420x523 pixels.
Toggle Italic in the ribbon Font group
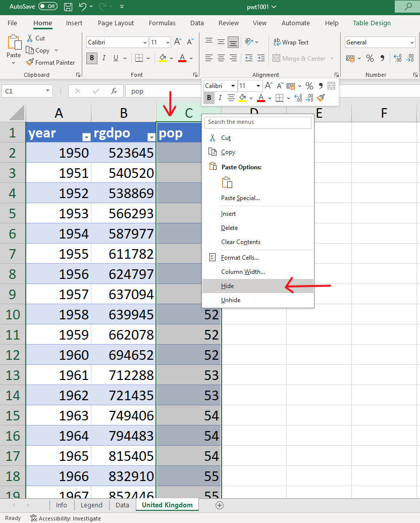(x=103, y=59)
